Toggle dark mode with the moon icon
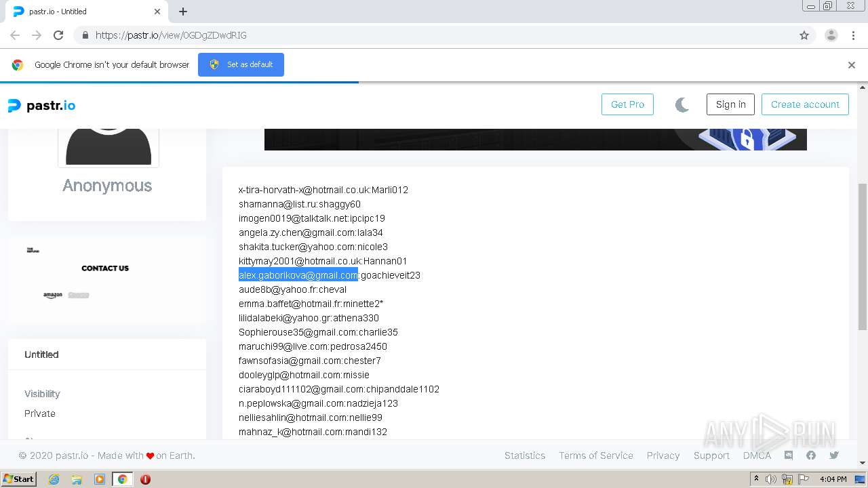Viewport: 868px width, 488px height. pos(682,104)
